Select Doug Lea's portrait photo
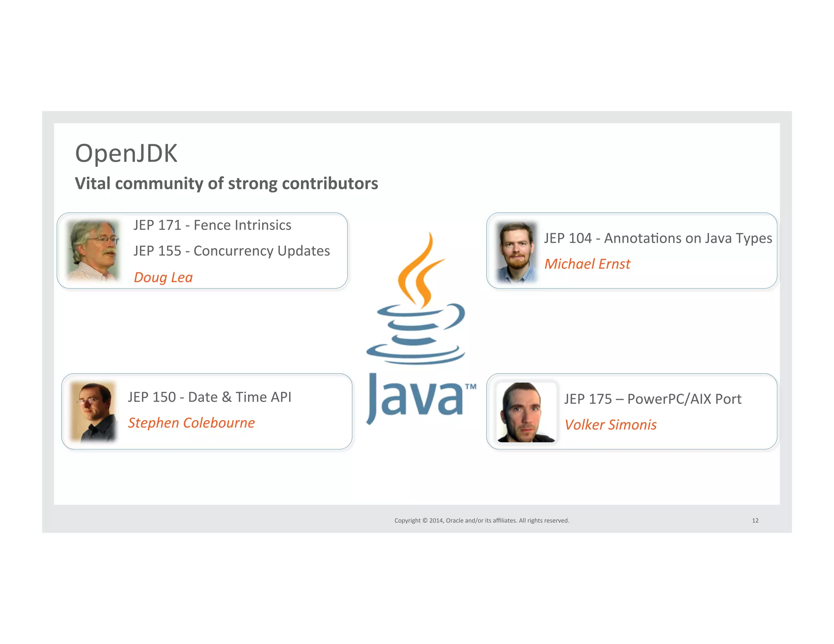 pyautogui.click(x=94, y=250)
